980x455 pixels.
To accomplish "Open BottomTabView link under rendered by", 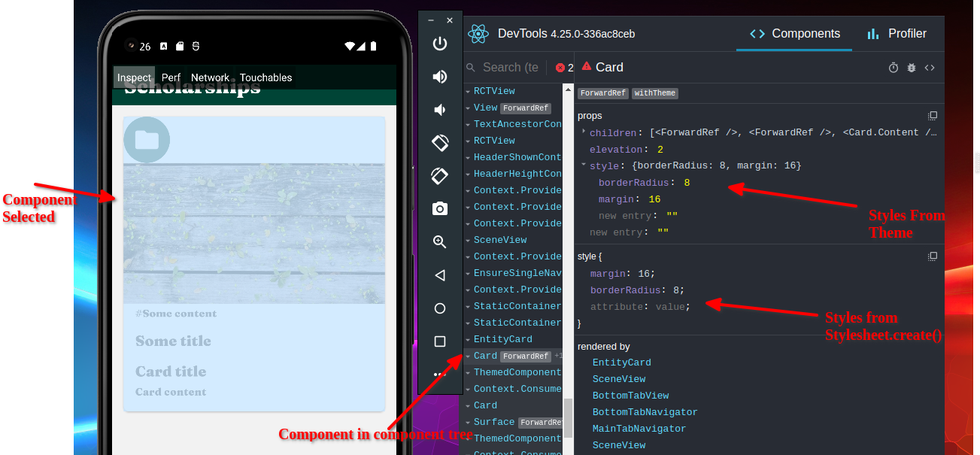I will [x=630, y=396].
